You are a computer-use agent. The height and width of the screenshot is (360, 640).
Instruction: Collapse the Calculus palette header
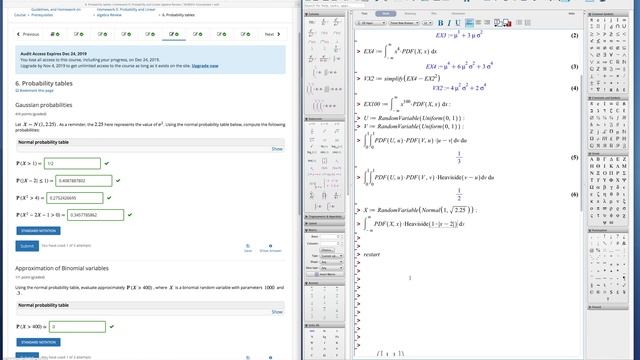click(x=324, y=14)
